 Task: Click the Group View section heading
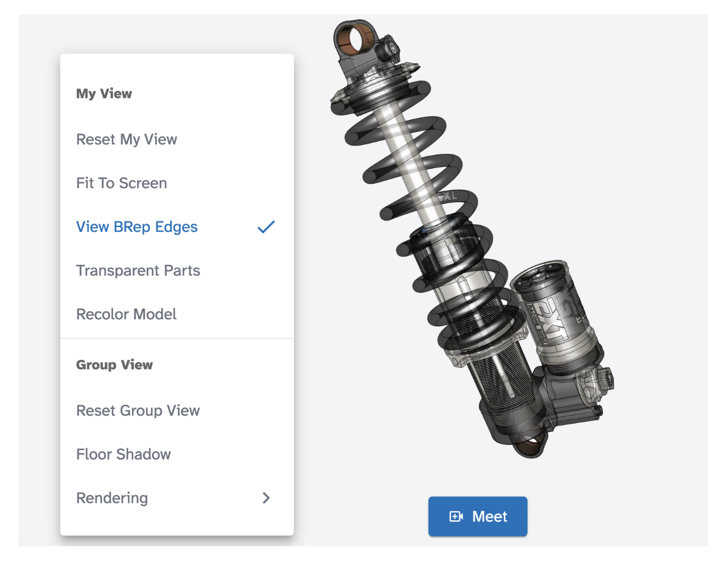[114, 364]
